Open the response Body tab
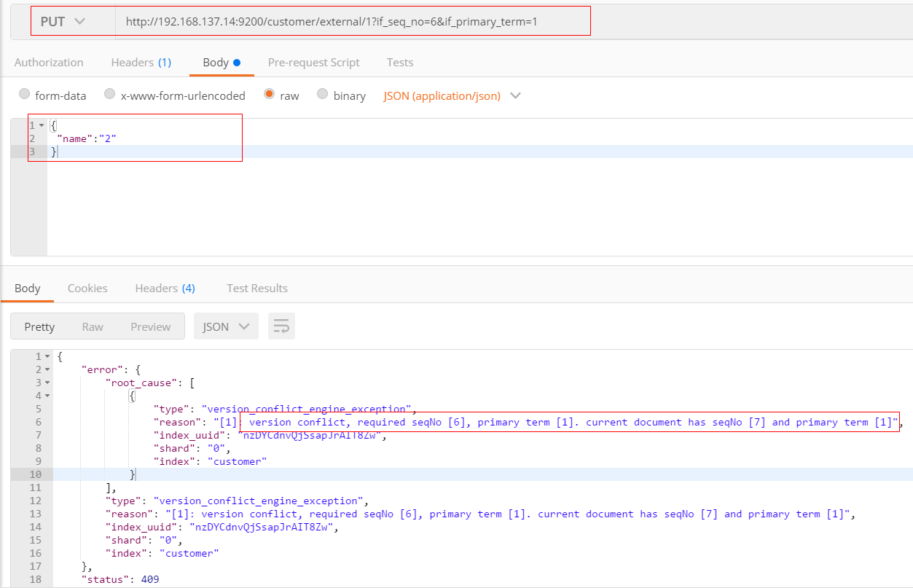The height and width of the screenshot is (588, 913). (27, 289)
